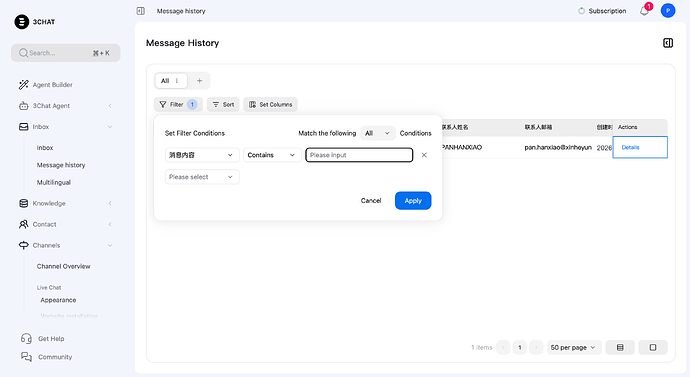Open the user profile avatar
Screen dimensions: 690x377
668,11
